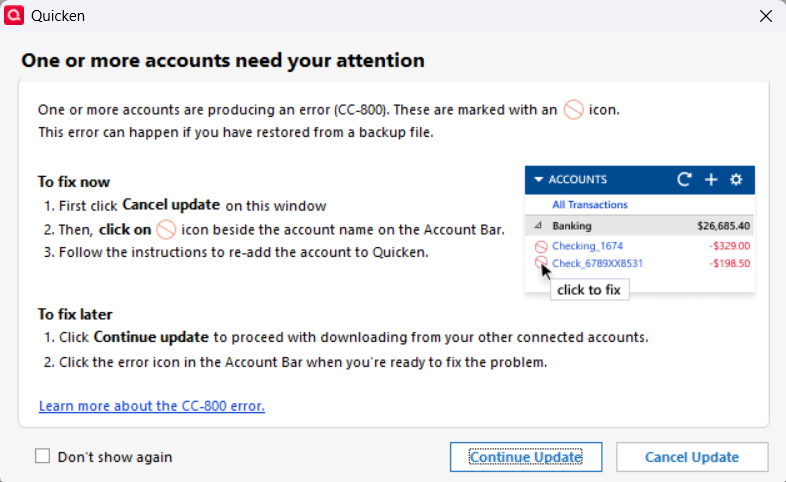This screenshot has width=786, height=482.
Task: Close the Quicken dialog window
Action: point(766,16)
